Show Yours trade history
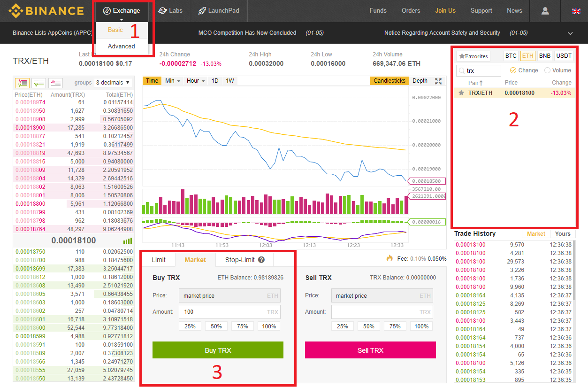 563,233
